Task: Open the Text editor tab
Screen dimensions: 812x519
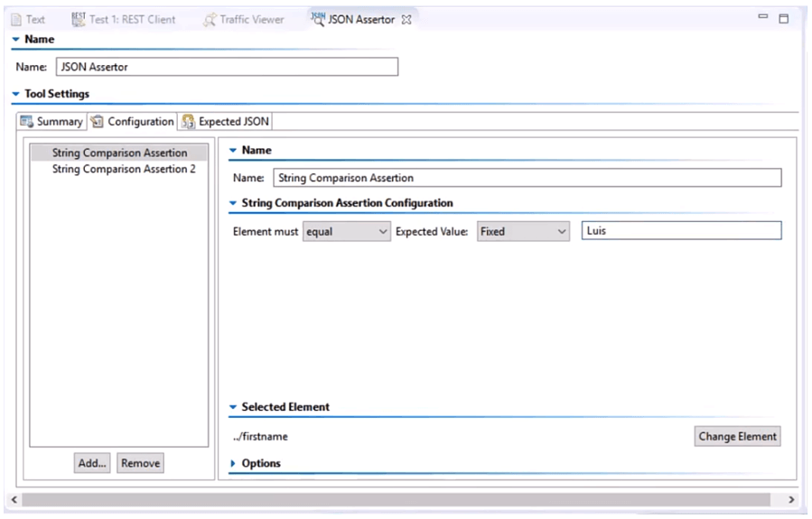Action: coord(29,20)
